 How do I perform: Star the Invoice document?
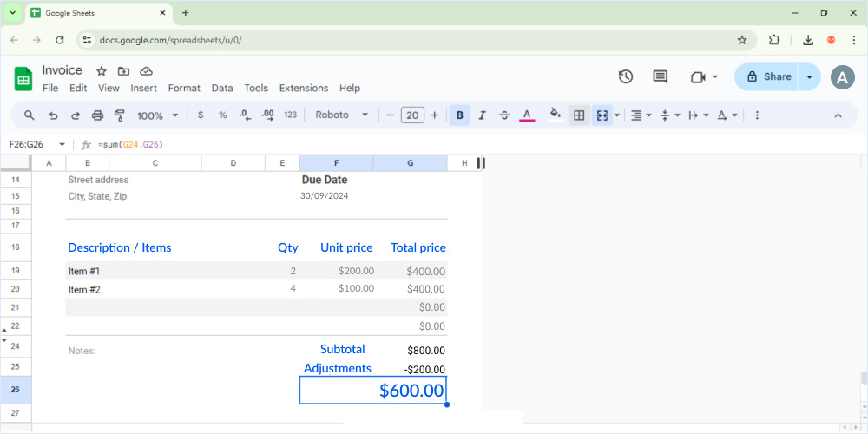click(x=101, y=71)
